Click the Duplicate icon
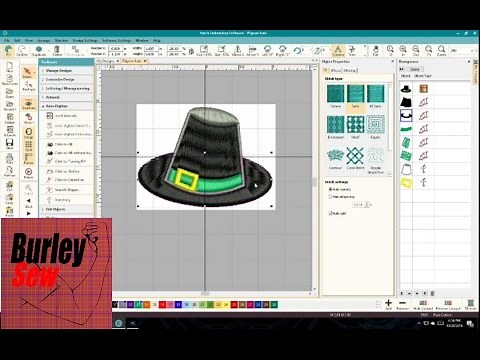 tap(39, 50)
